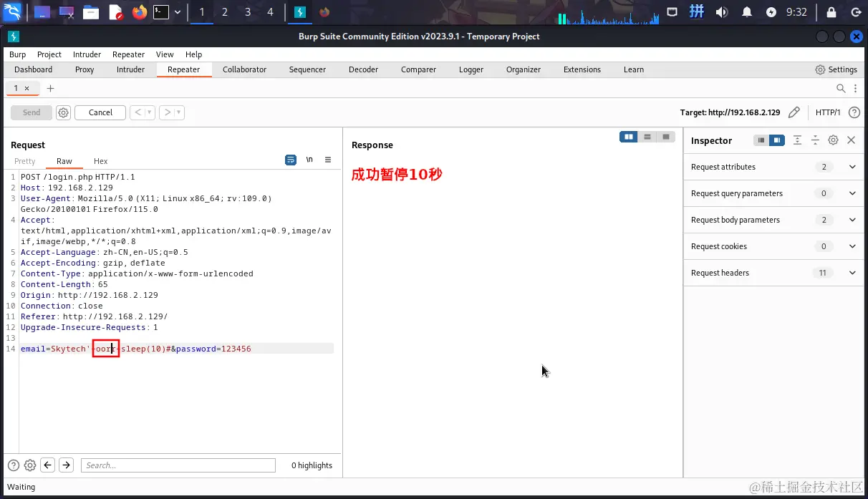Open the previous request history dropdown arrow
868x499 pixels.
[x=150, y=112]
